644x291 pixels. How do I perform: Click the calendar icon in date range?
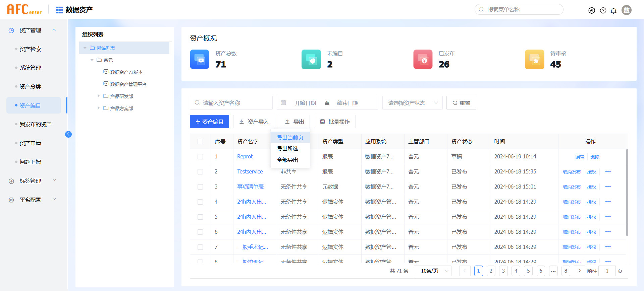tap(283, 103)
